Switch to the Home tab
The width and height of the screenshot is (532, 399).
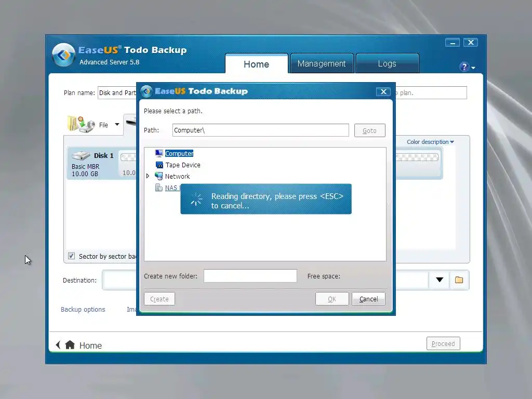click(x=257, y=64)
